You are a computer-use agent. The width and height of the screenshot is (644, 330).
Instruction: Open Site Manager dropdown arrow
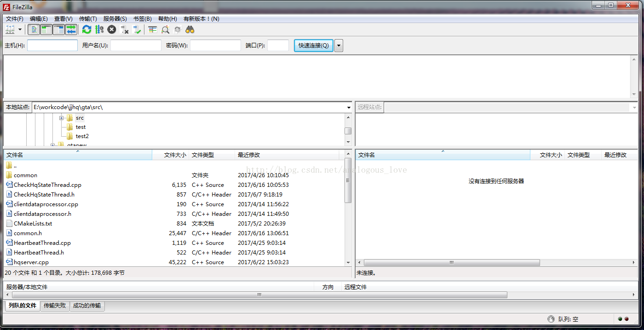point(20,29)
